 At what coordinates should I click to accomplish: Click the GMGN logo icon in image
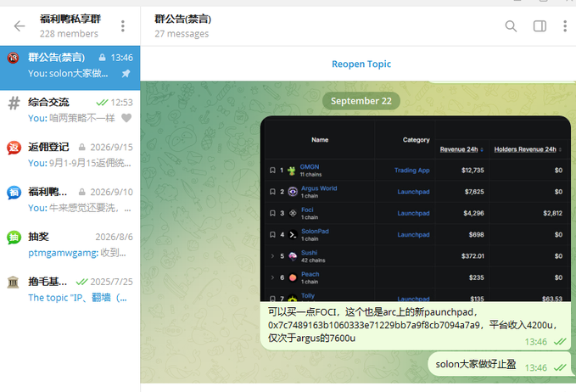point(292,171)
